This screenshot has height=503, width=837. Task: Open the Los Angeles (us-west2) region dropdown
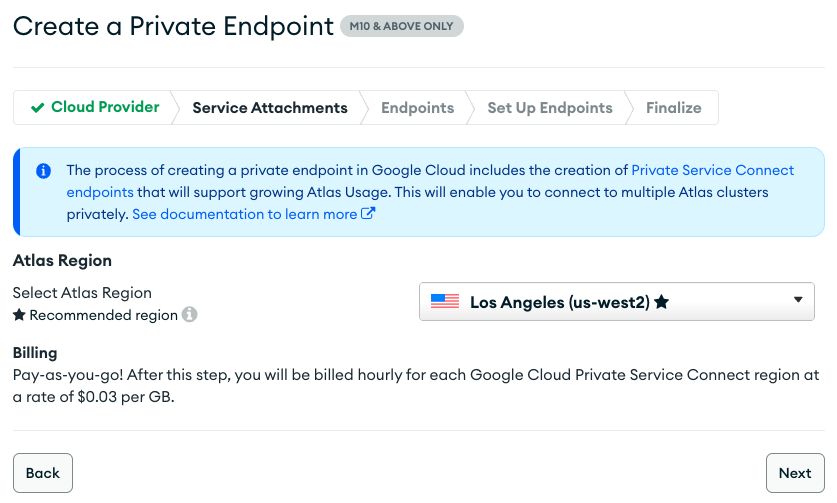coord(616,301)
